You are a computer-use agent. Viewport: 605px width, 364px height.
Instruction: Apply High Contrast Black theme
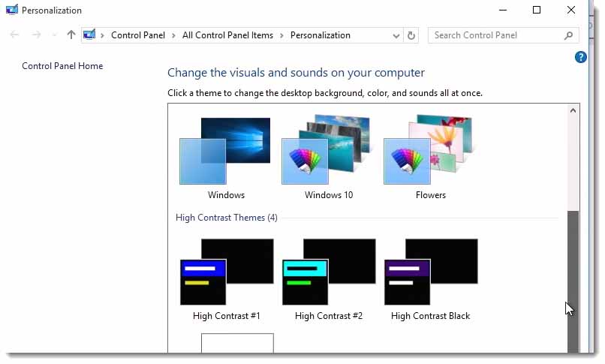pyautogui.click(x=431, y=279)
